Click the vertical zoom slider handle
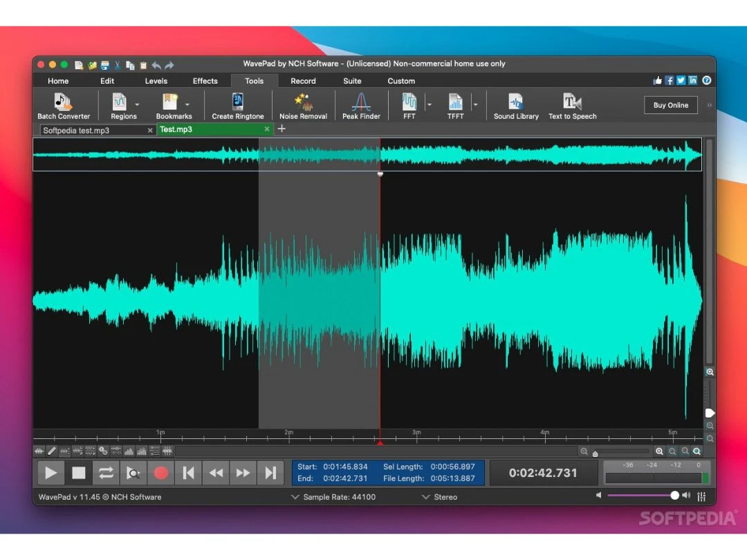The width and height of the screenshot is (747, 560). pyautogui.click(x=710, y=413)
